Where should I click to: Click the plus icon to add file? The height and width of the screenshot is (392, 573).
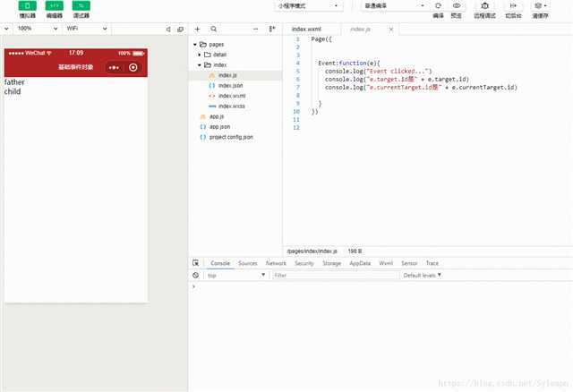tap(197, 29)
